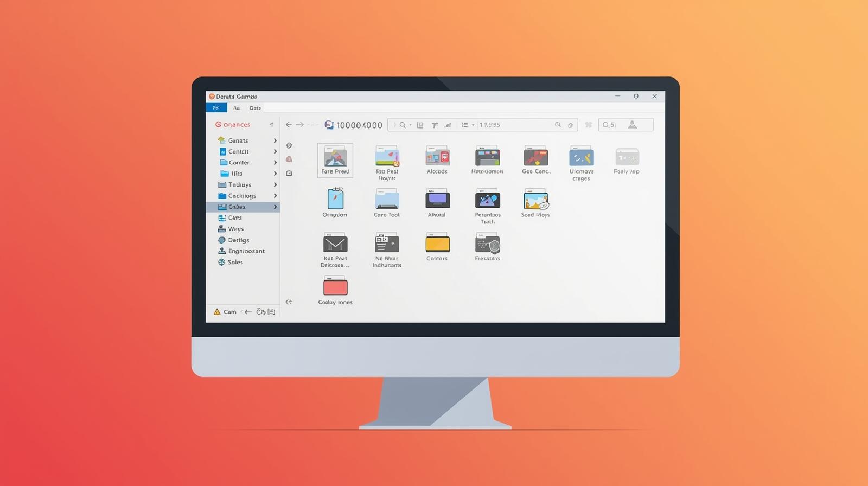
Task: Switch to the Dats tab
Action: pyautogui.click(x=255, y=108)
